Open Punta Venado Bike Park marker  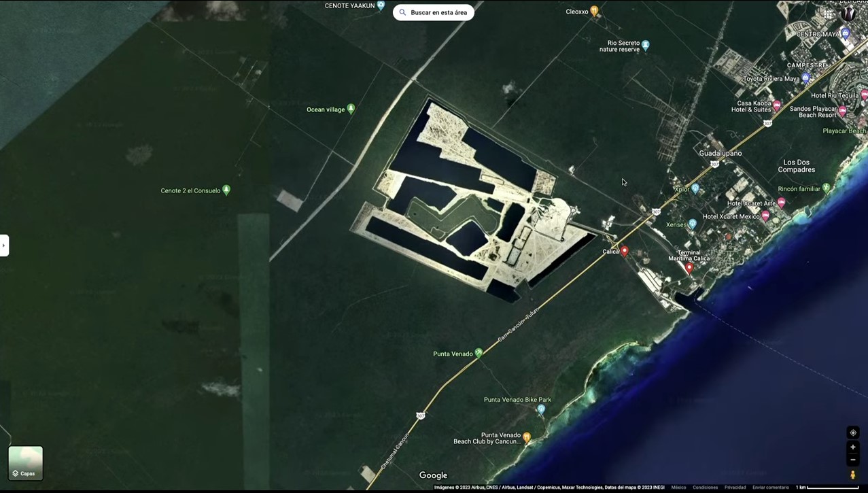click(541, 409)
